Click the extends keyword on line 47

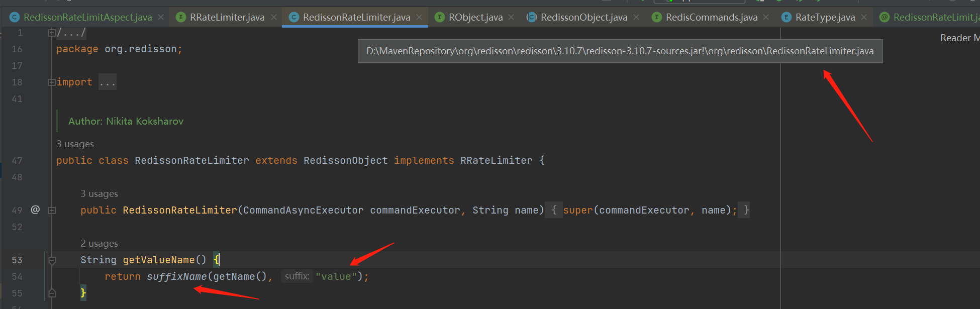[x=276, y=160]
